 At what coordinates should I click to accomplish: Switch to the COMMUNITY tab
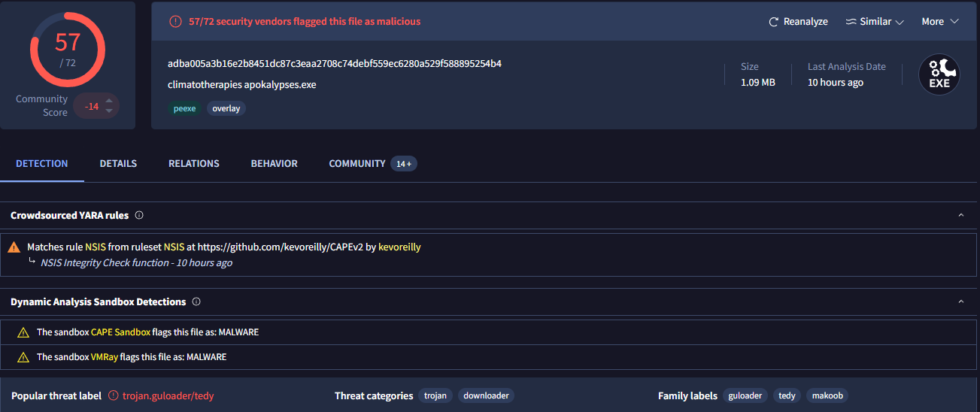pyautogui.click(x=357, y=163)
